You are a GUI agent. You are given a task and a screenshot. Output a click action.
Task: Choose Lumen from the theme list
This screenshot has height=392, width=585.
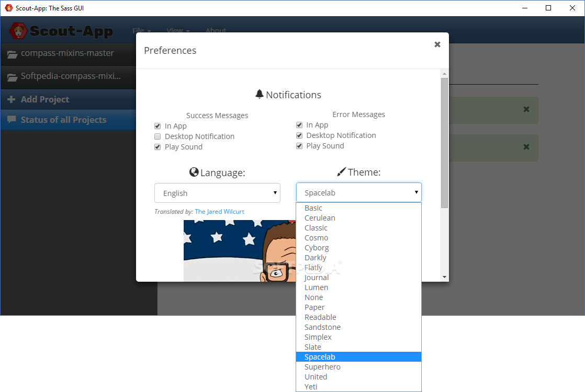click(358, 287)
